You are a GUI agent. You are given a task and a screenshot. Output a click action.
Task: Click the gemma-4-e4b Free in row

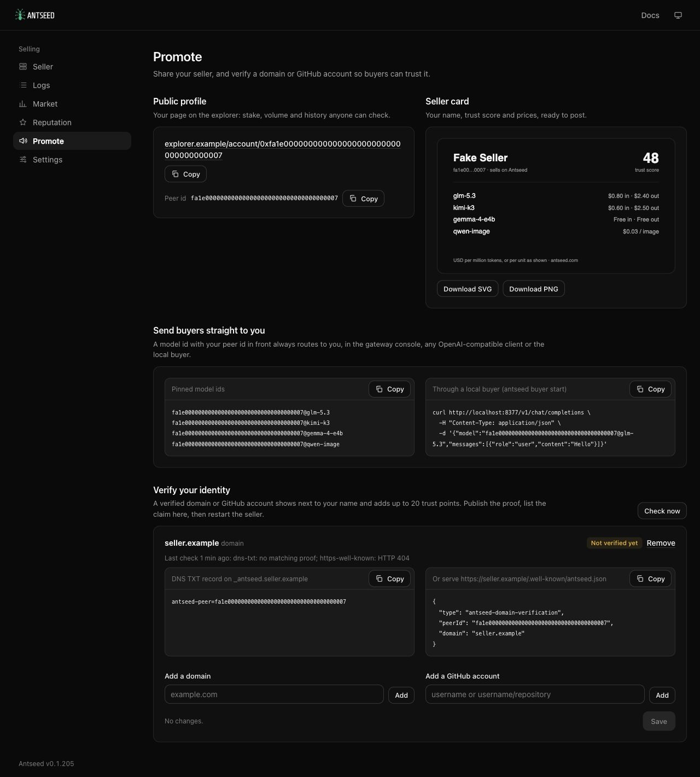[x=556, y=219]
